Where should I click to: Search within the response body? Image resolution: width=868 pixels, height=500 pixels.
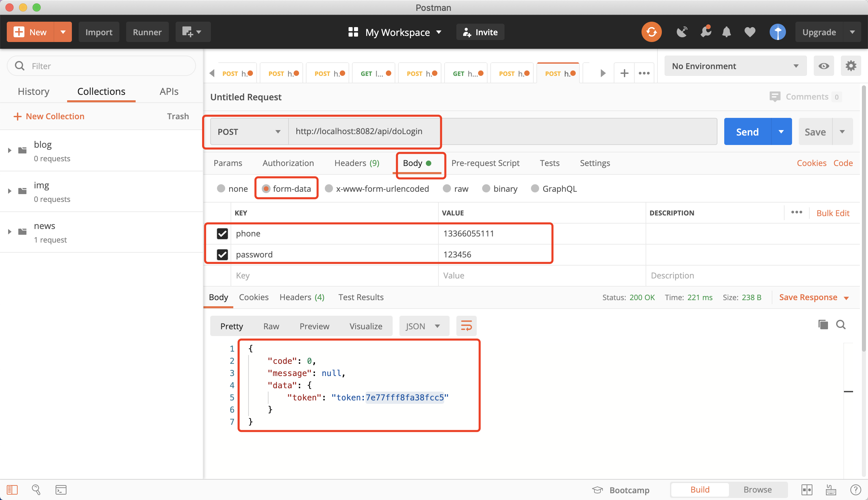(x=841, y=325)
